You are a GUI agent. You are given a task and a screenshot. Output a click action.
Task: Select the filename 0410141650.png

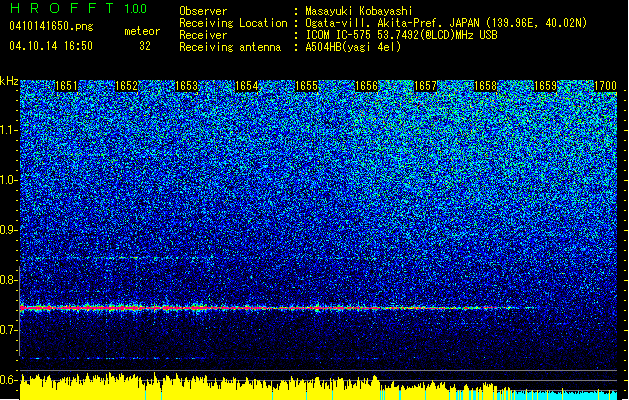tap(51, 27)
